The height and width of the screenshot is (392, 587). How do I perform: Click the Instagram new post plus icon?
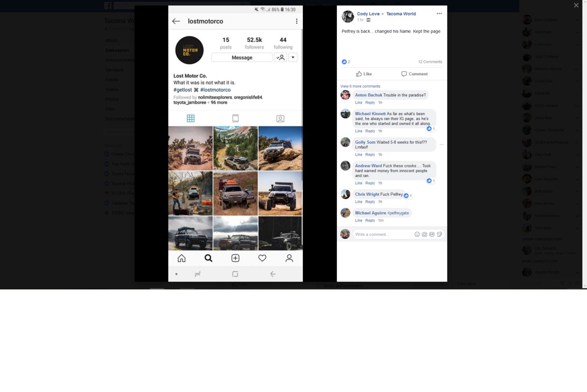click(x=235, y=258)
